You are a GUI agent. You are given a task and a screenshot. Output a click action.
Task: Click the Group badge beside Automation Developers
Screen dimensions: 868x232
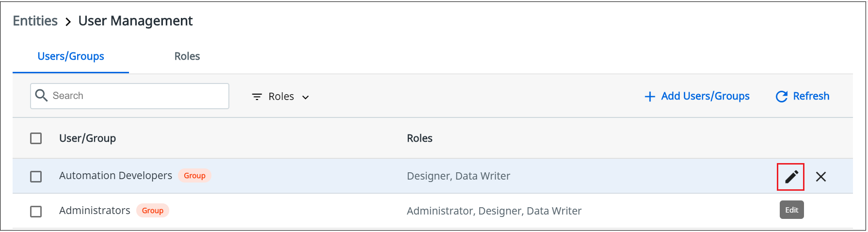tap(194, 176)
